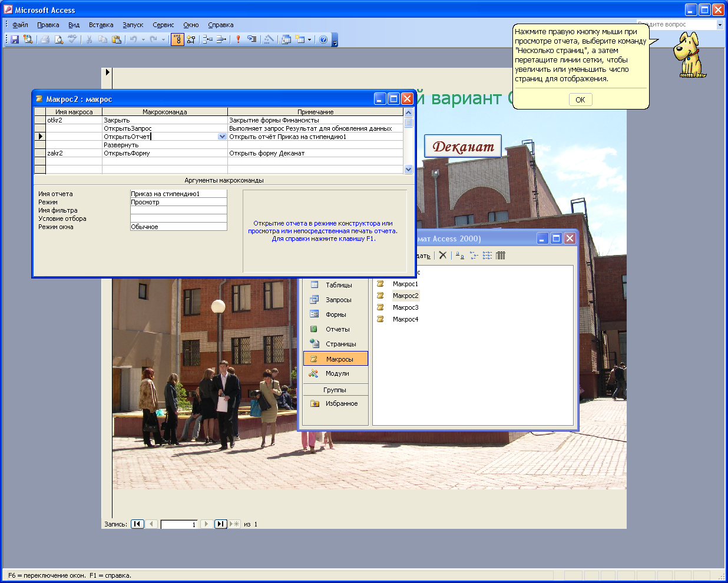Switch database window to Details view icon

(x=501, y=255)
